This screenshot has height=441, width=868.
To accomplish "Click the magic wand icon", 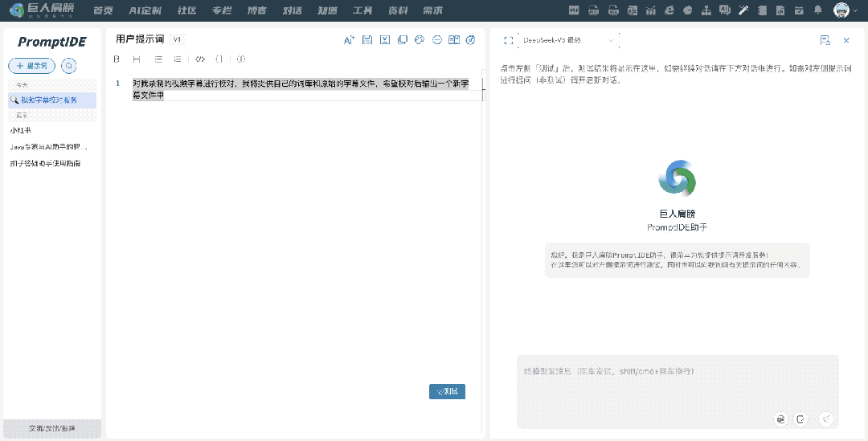I will [x=743, y=10].
